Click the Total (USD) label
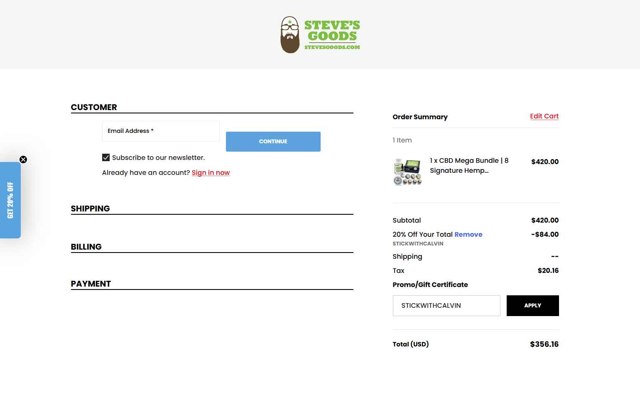640x400 pixels. point(411,344)
